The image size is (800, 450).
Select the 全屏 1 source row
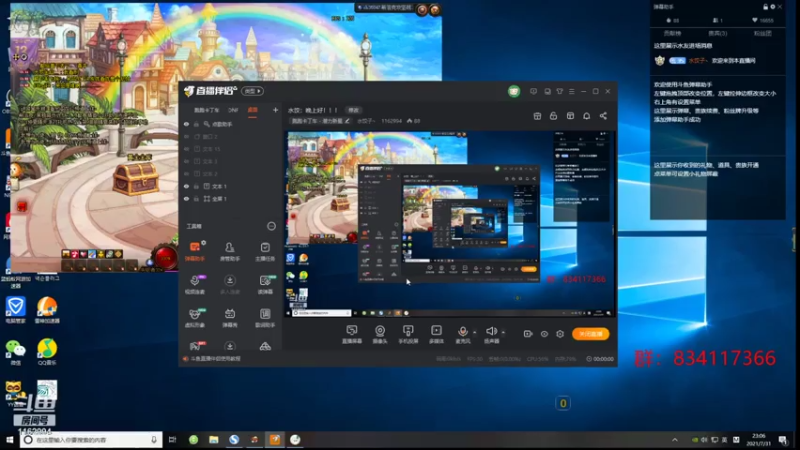point(231,198)
